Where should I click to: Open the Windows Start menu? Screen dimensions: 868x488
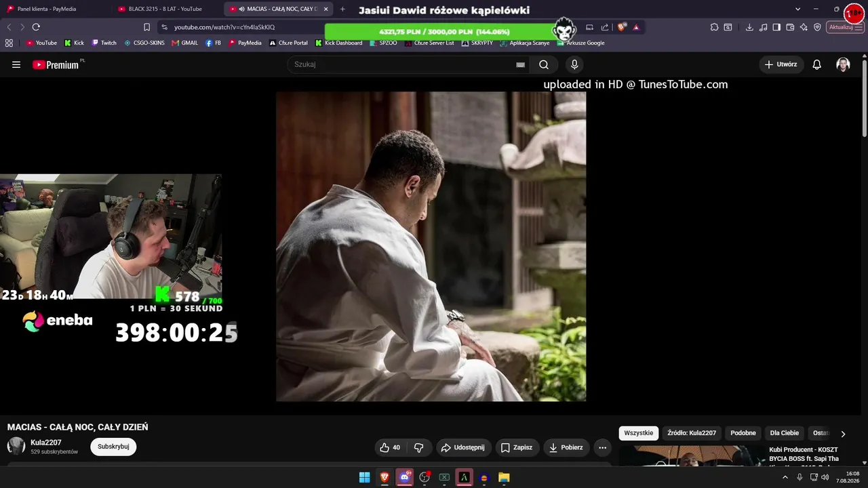364,477
